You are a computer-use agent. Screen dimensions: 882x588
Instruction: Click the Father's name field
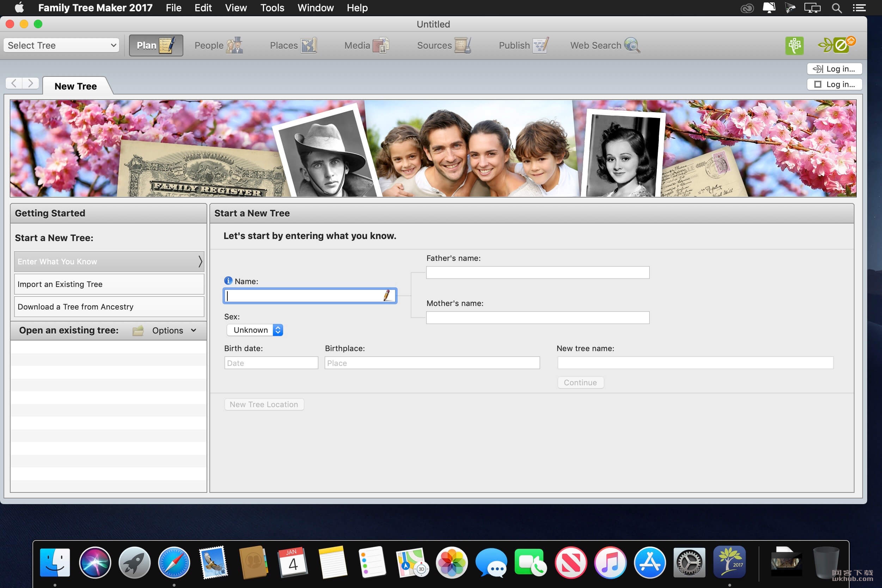pos(537,272)
